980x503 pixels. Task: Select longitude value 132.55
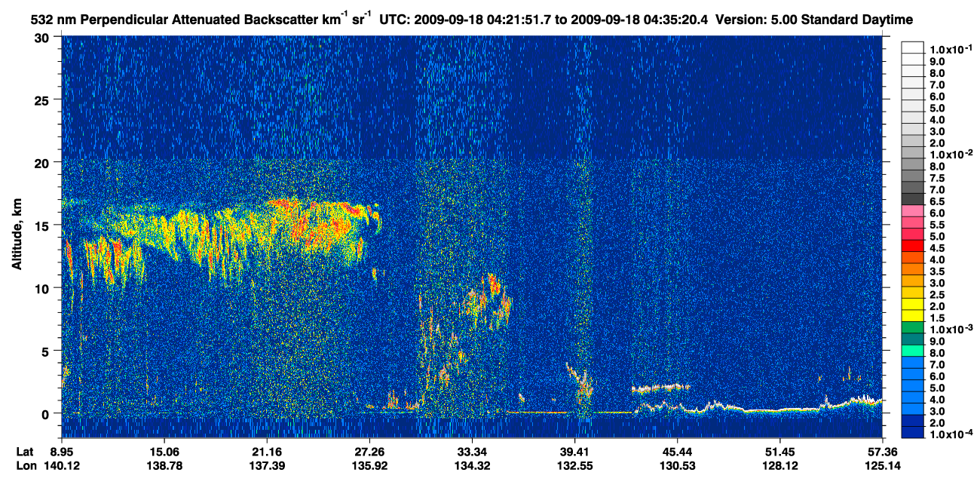[x=574, y=465]
